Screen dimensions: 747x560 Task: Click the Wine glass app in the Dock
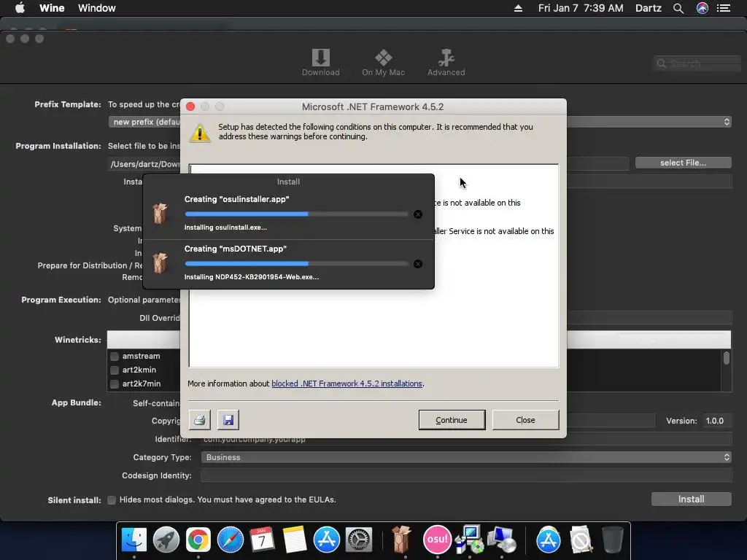coord(401,540)
